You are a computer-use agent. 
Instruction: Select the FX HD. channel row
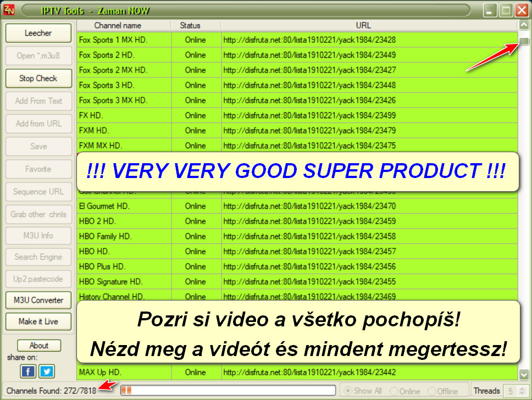[297, 115]
